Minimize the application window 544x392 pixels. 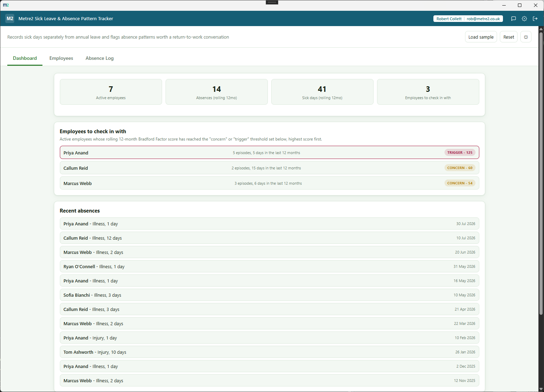[504, 5]
